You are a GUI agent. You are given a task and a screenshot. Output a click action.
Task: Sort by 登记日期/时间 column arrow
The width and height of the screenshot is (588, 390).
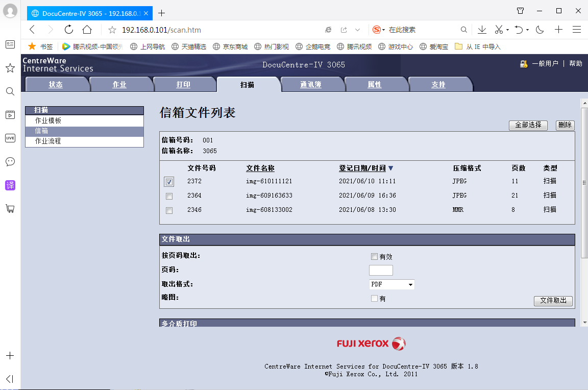391,168
